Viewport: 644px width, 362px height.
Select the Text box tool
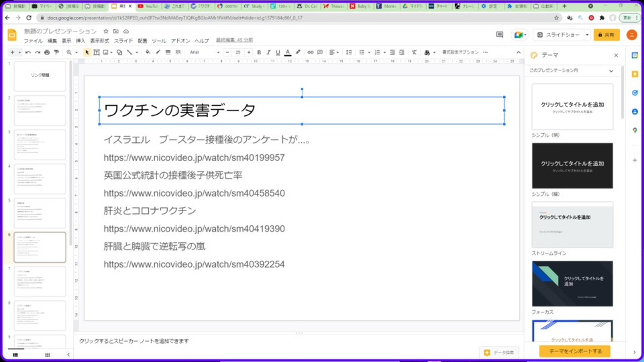(x=97, y=52)
